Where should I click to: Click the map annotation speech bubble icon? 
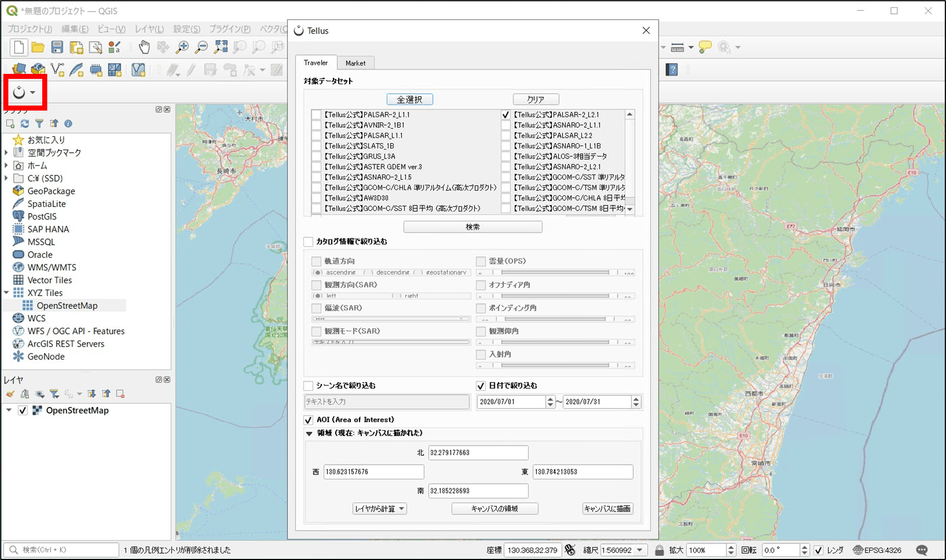click(705, 47)
